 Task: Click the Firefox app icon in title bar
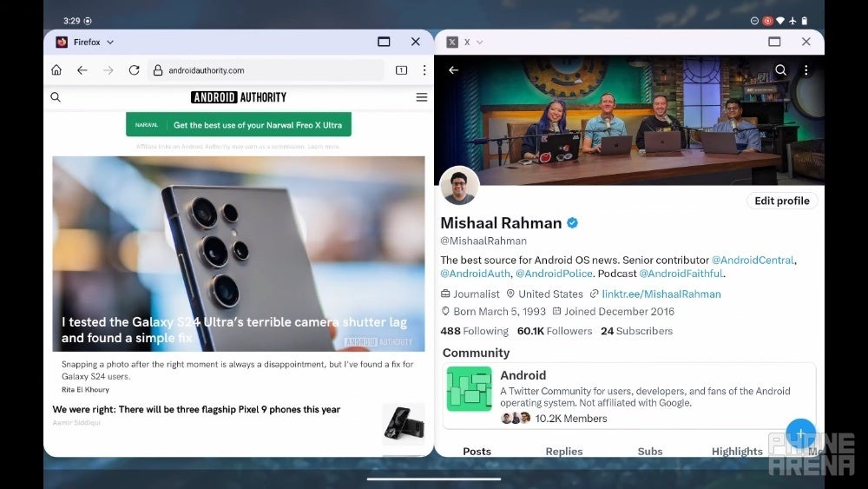(62, 42)
